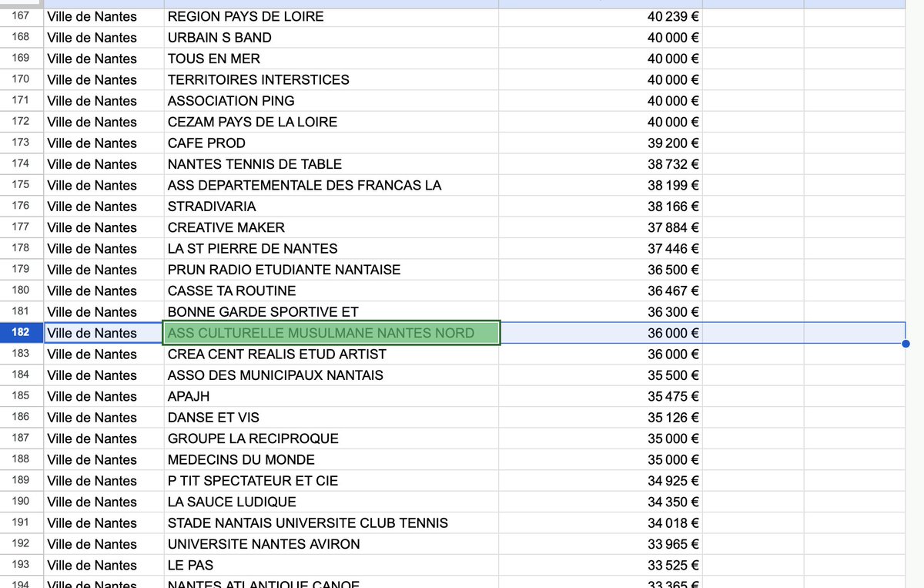This screenshot has width=924, height=588.
Task: Select amount 33 965 € cell
Action: [x=601, y=544]
